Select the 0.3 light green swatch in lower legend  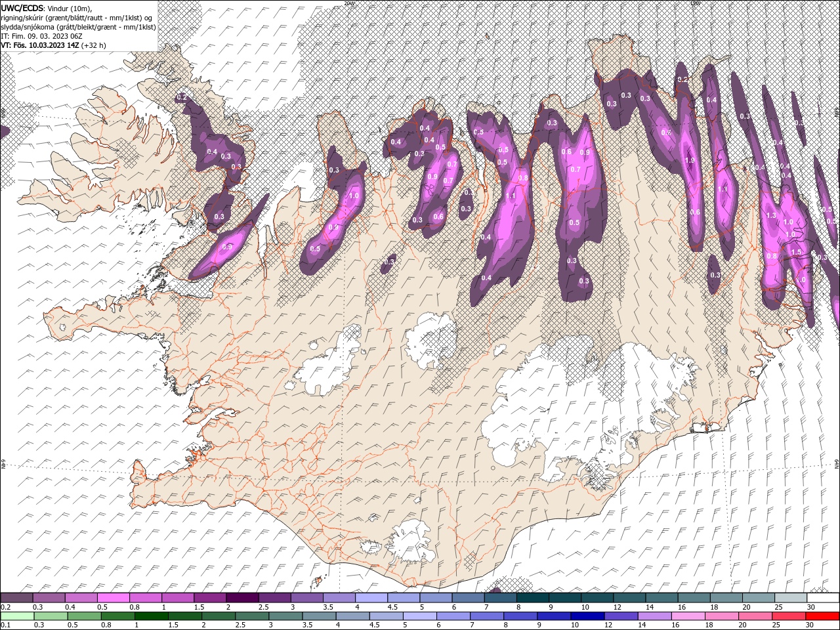[51, 616]
